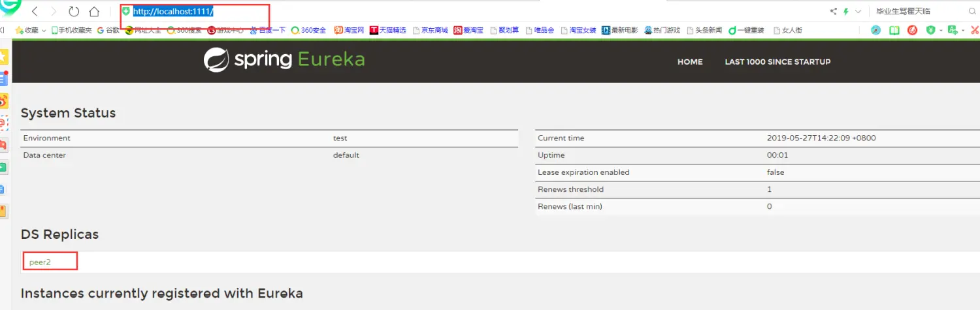Click the browser back arrow
Viewport: 980px width, 310px height.
(x=35, y=11)
